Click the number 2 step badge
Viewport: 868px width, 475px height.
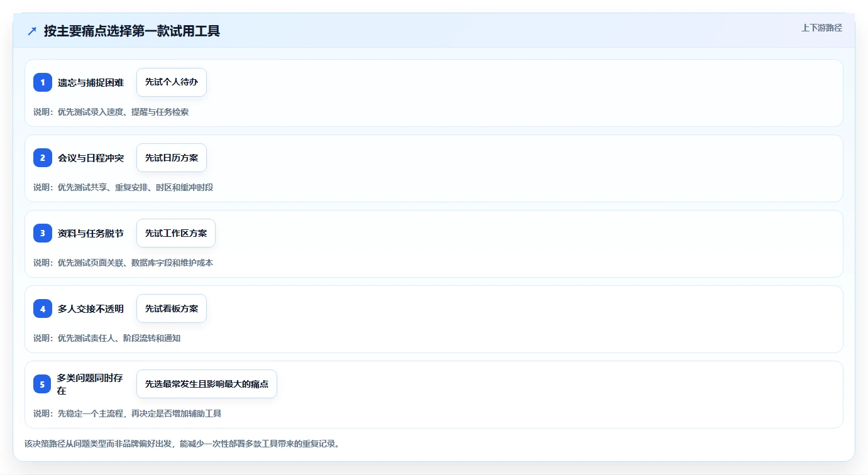tap(43, 158)
